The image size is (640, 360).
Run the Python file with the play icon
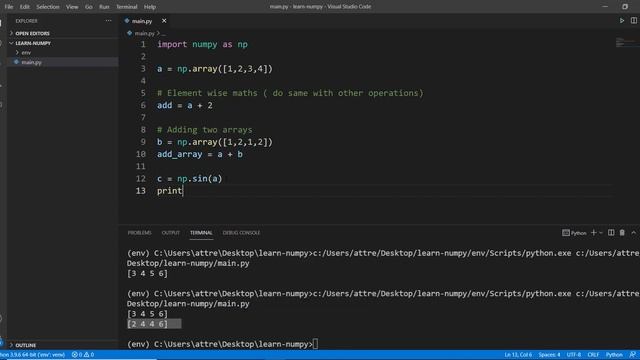tap(622, 20)
